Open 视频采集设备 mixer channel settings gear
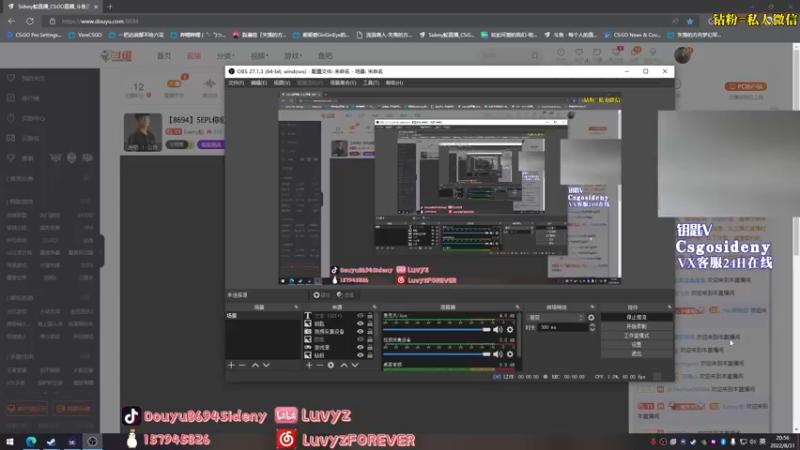 [510, 354]
